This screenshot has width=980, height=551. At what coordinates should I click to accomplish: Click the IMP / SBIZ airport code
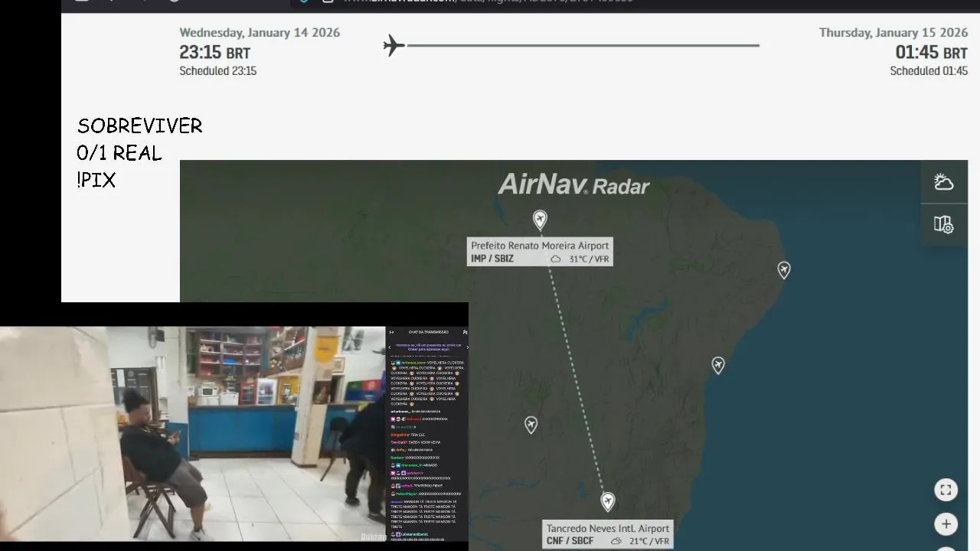click(492, 259)
